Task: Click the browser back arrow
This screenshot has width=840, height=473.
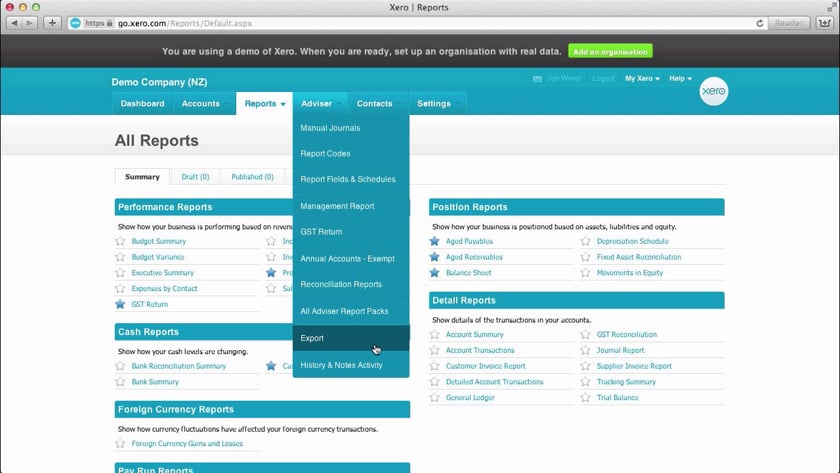Action: pos(14,23)
